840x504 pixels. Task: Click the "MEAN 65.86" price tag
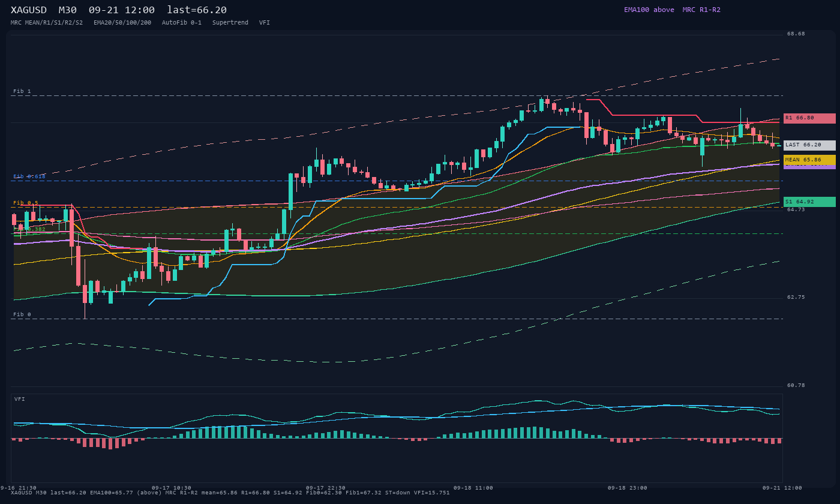click(x=809, y=160)
